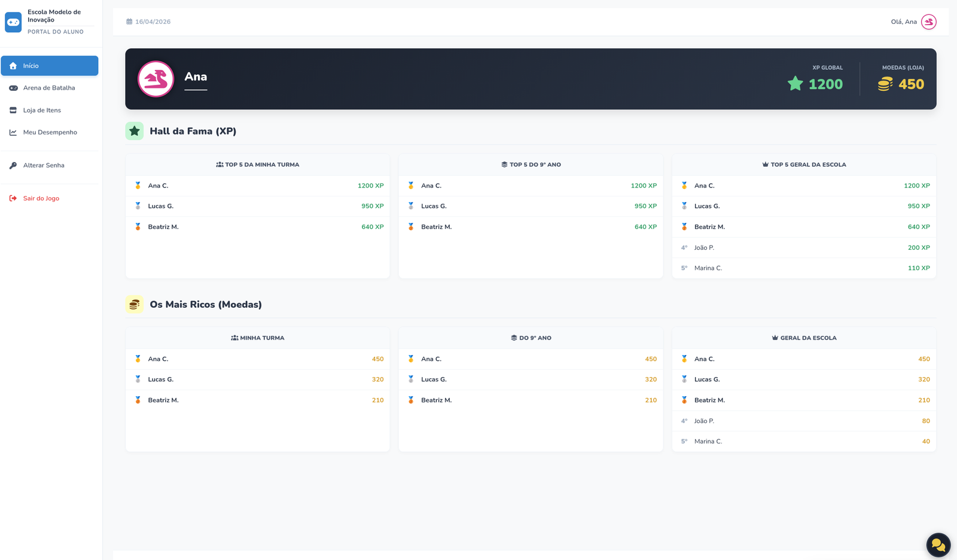Go to Início in sidebar

[50, 66]
